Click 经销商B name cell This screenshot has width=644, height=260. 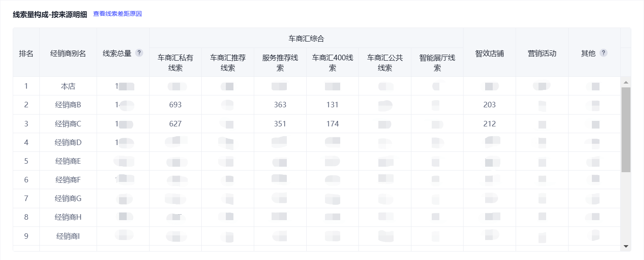coord(68,105)
